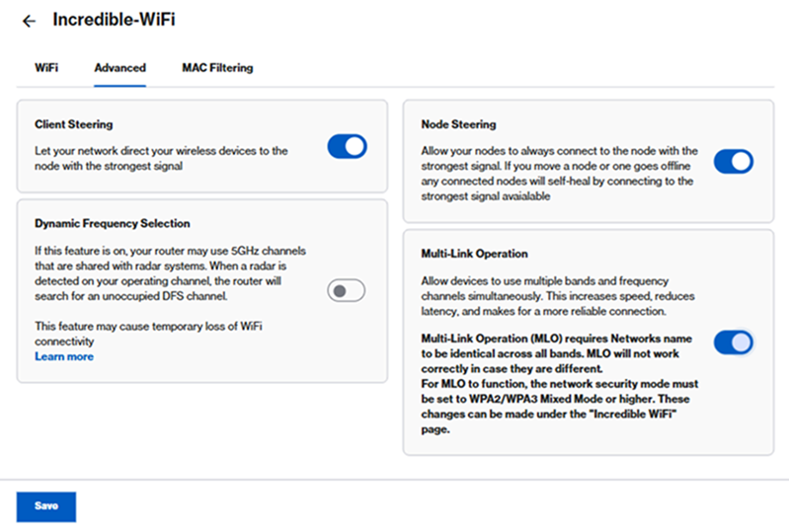This screenshot has height=532, width=789.
Task: Click the back arrow beside Incredible-WiFi
Action: point(29,21)
